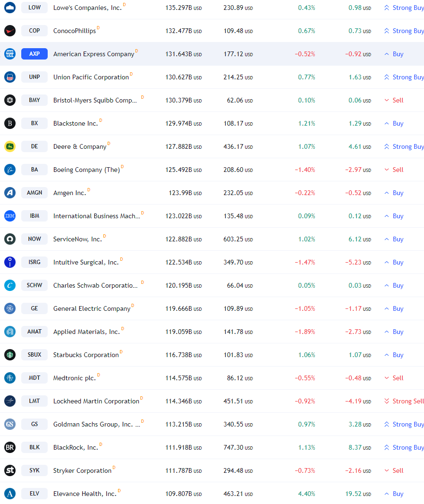424x504 pixels.
Task: Click the BlackRock logo icon
Action: coord(10,447)
